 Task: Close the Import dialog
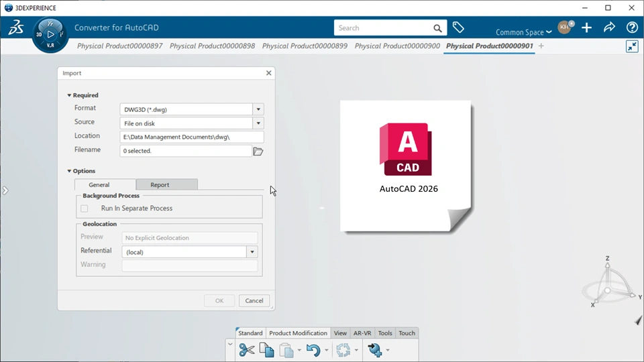coord(268,73)
